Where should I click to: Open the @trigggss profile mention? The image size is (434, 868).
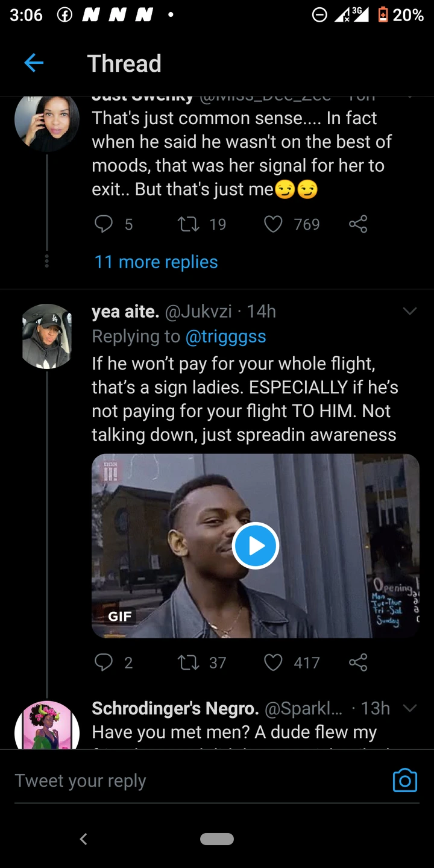point(225,336)
